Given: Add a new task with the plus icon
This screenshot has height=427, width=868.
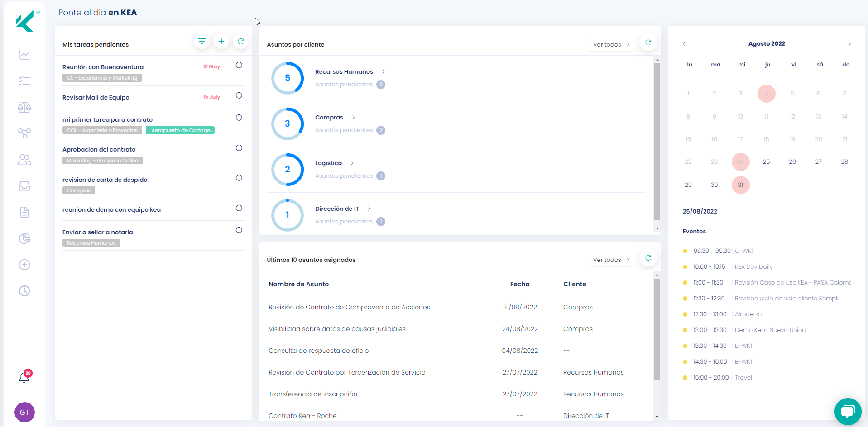Looking at the screenshot, I should pos(221,41).
